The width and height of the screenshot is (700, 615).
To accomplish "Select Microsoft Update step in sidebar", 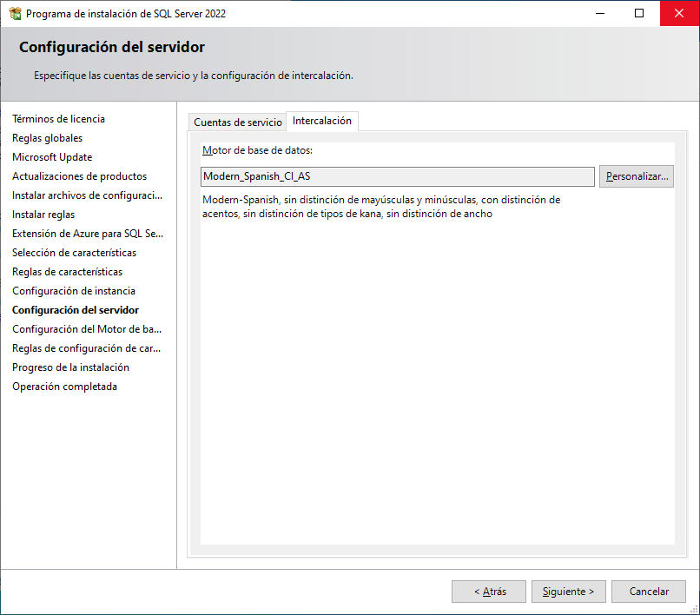I will click(x=52, y=157).
